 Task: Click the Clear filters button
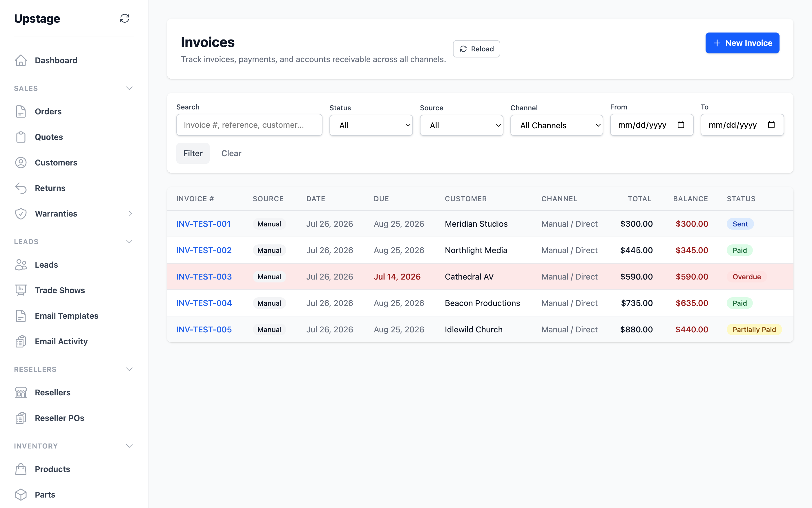point(231,153)
